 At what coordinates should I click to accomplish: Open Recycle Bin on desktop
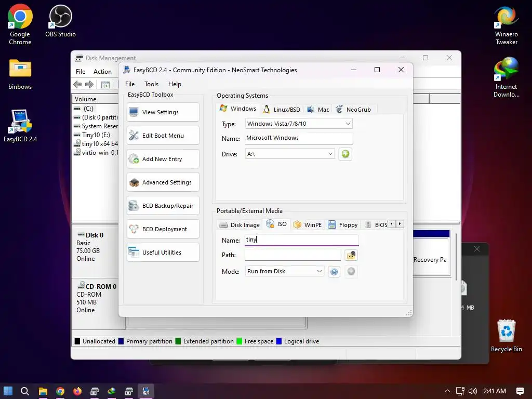tap(506, 336)
